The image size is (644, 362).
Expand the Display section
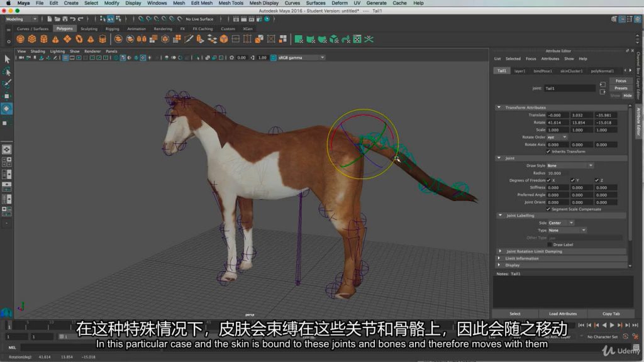pos(499,265)
